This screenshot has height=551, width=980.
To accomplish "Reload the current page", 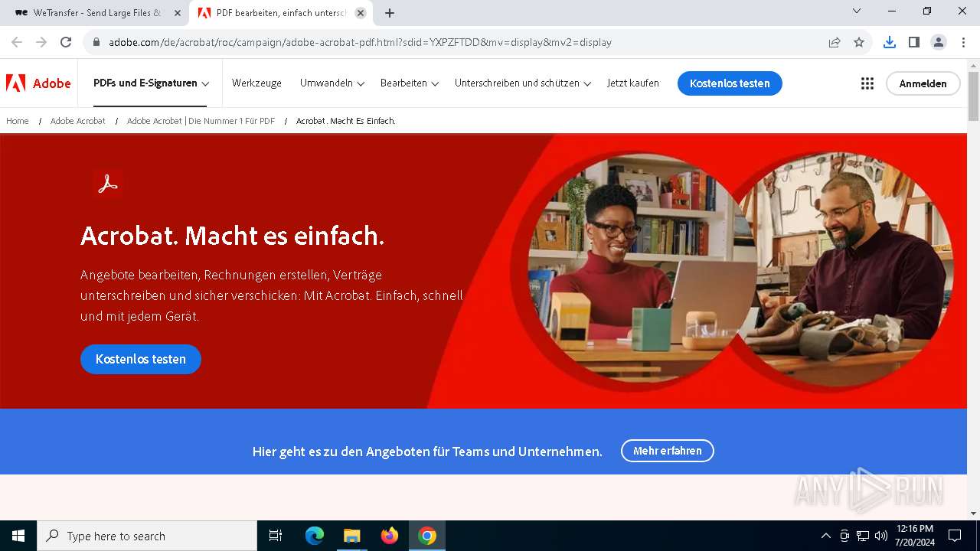I will [x=66, y=42].
